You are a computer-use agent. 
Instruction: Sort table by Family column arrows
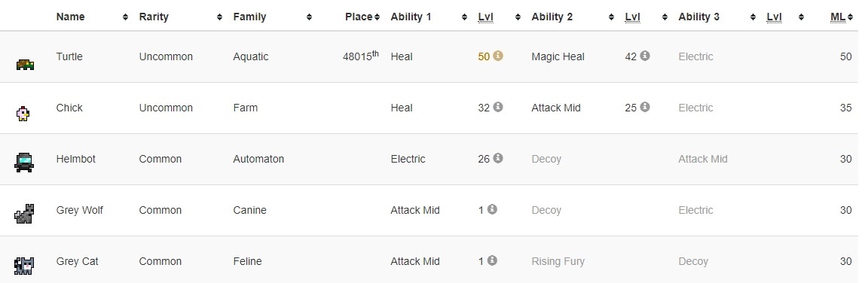(x=309, y=17)
